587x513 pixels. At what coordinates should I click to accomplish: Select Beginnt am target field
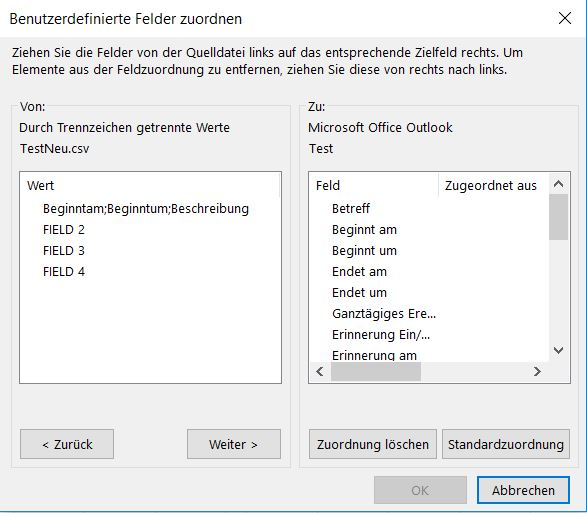point(364,230)
